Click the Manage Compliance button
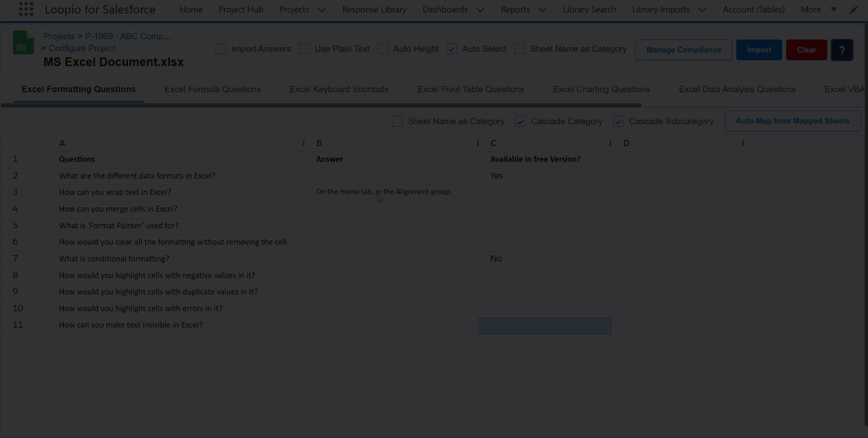 tap(684, 50)
